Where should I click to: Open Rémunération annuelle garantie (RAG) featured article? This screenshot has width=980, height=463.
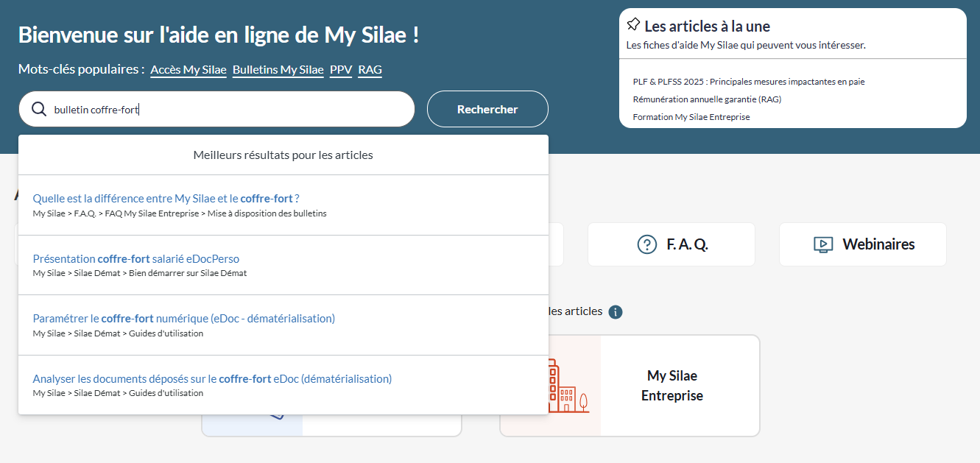707,99
